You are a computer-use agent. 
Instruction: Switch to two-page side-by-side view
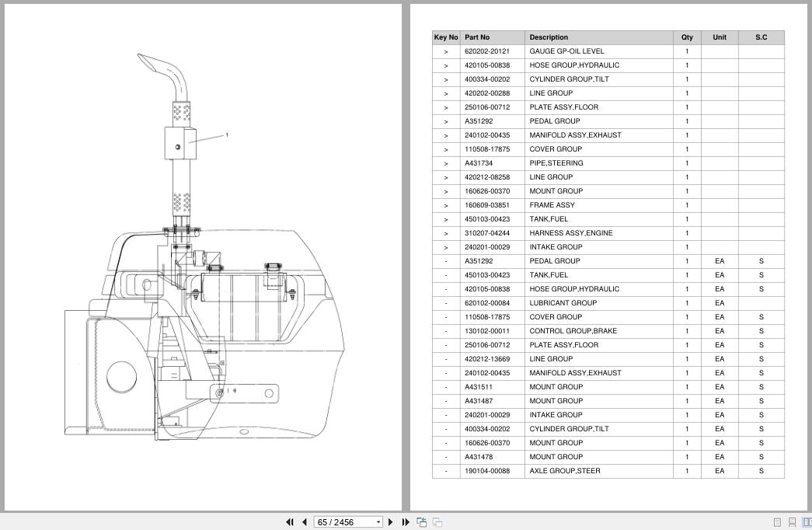(x=807, y=522)
